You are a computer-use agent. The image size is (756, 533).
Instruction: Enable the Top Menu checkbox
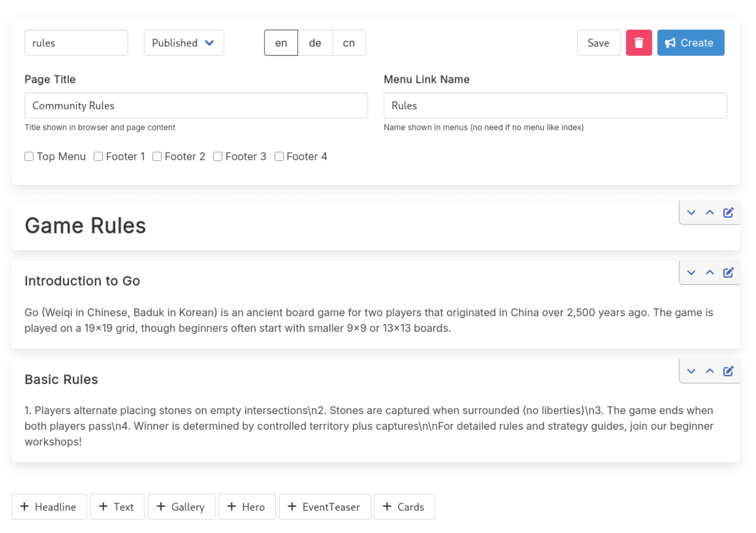[x=29, y=156]
